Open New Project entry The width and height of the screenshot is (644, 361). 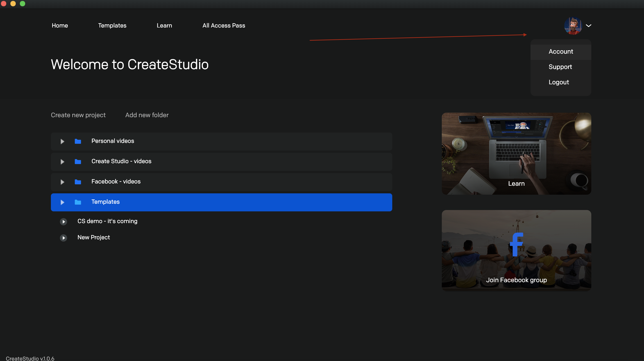(x=93, y=238)
